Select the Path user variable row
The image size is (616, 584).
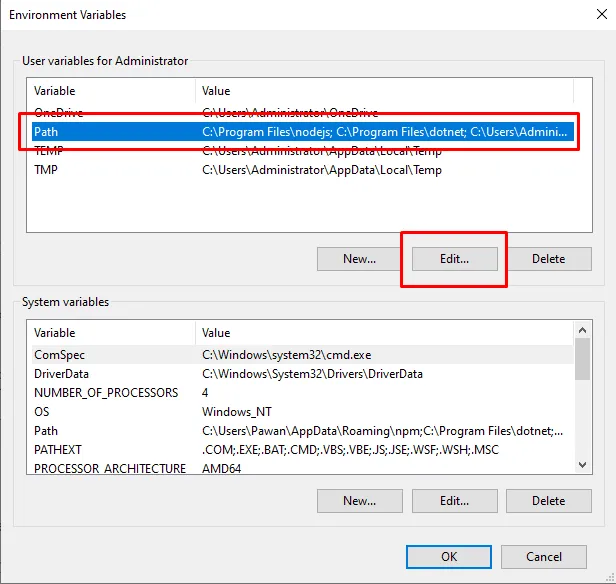pos(302,132)
